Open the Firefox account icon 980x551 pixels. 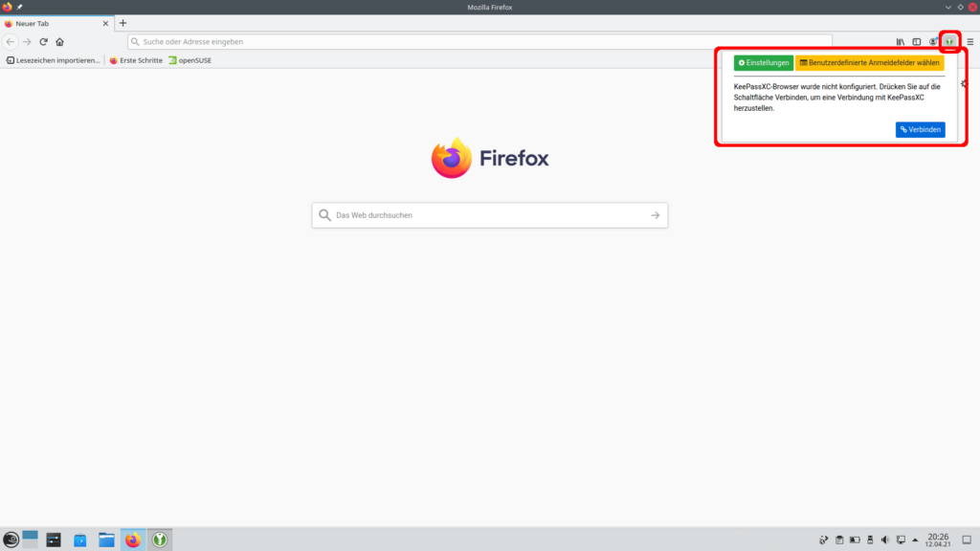click(933, 42)
